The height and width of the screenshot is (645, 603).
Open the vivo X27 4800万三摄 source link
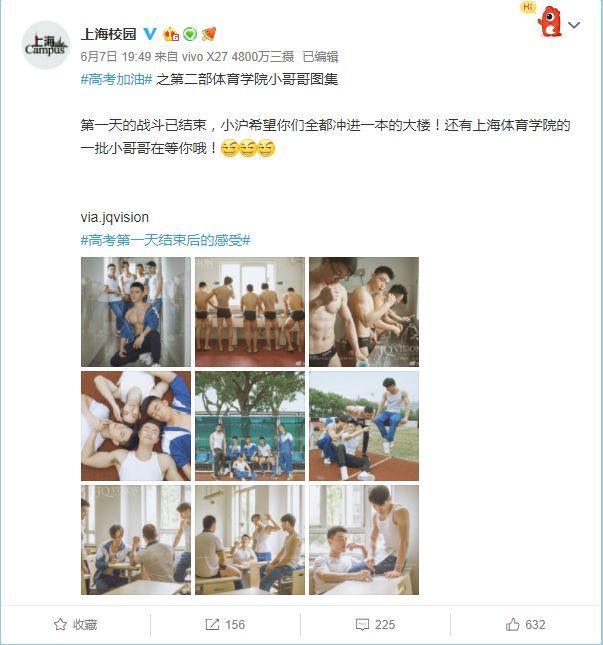coord(238,56)
